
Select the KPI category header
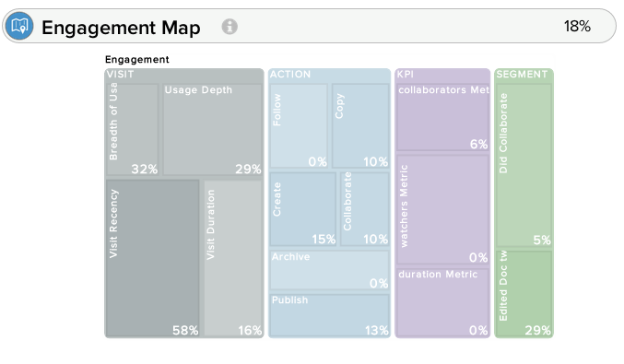[406, 75]
